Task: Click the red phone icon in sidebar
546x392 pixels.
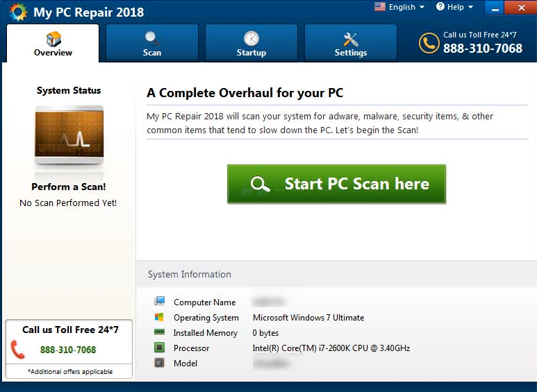Action: (18, 350)
